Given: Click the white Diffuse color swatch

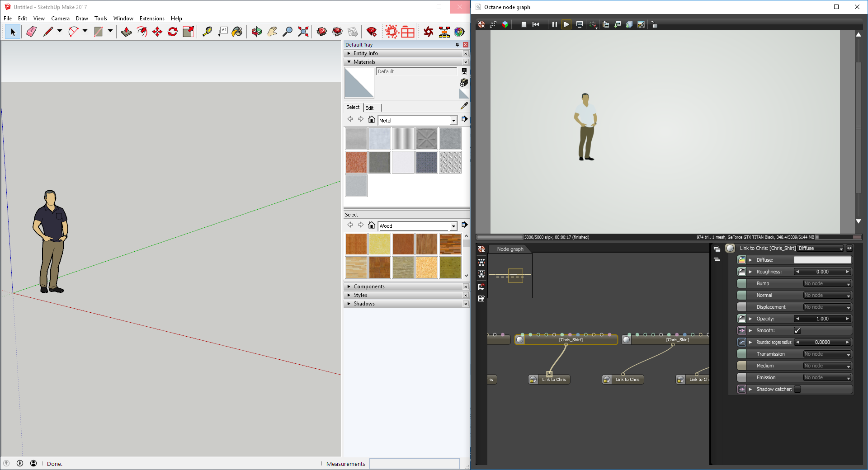Looking at the screenshot, I should [822, 260].
